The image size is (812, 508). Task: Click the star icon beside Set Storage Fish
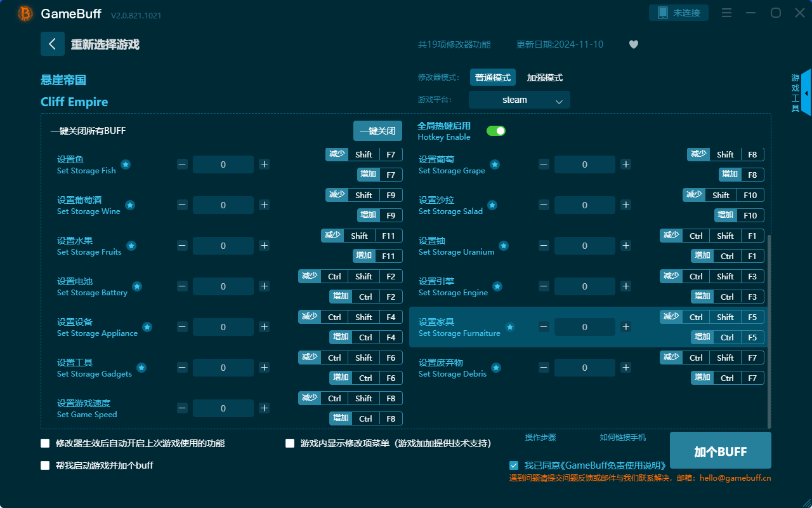[126, 164]
